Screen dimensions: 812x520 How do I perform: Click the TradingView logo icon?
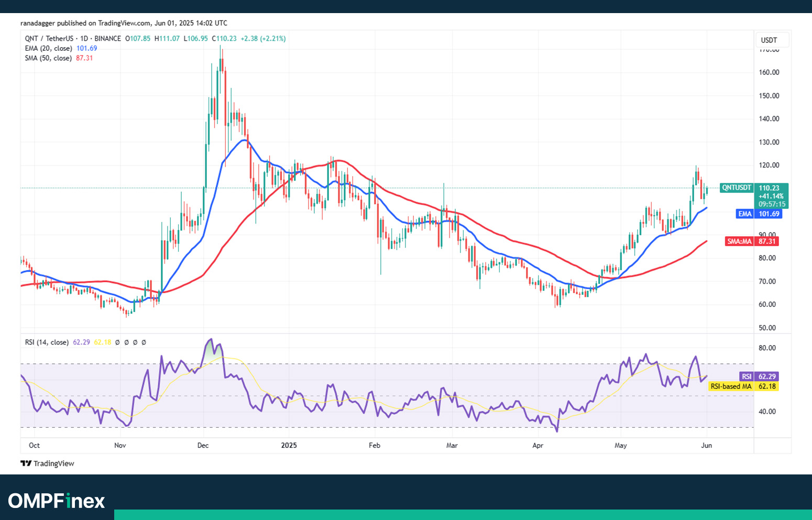tap(26, 463)
